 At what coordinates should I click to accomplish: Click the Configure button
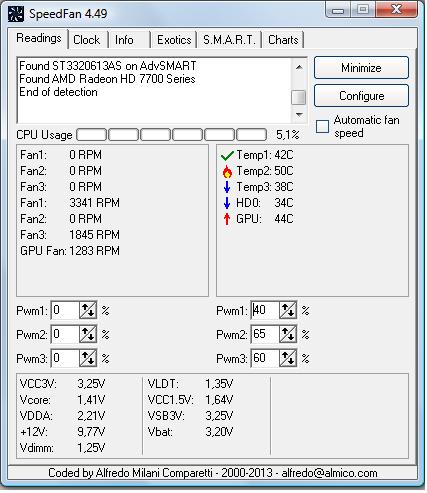pos(361,96)
